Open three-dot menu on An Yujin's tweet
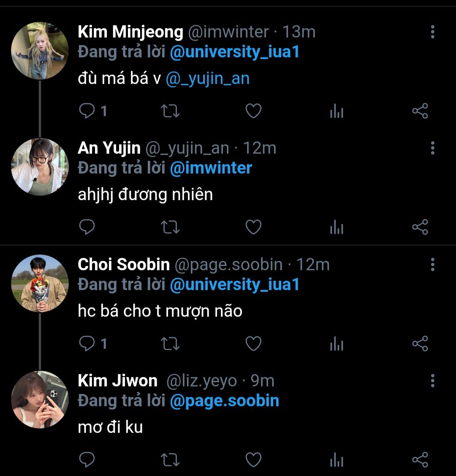Screen dimensions: 456x476 (x=432, y=148)
